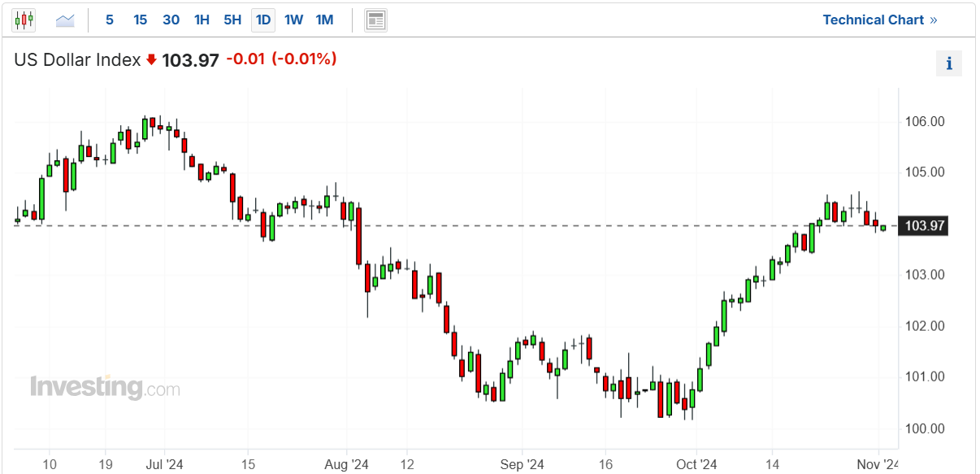Switch chart to 5H timeframe
Image resolution: width=980 pixels, height=474 pixels.
[232, 20]
